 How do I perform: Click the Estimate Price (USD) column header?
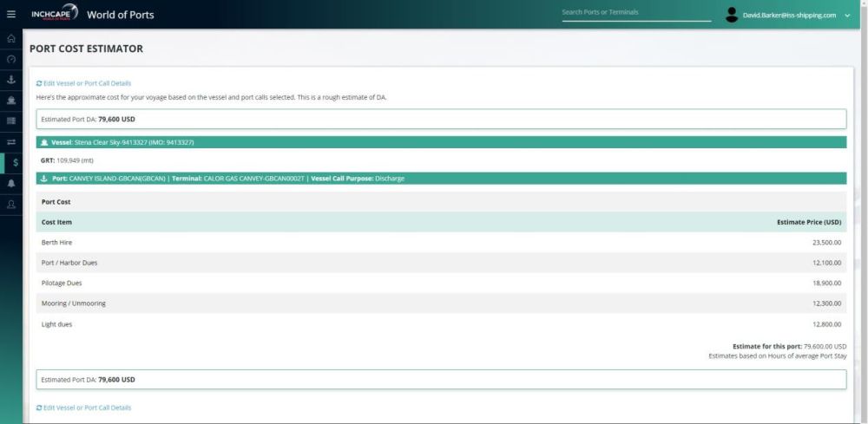point(809,222)
